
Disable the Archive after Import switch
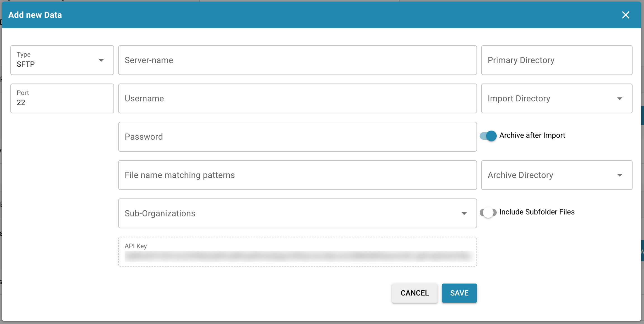click(x=488, y=136)
